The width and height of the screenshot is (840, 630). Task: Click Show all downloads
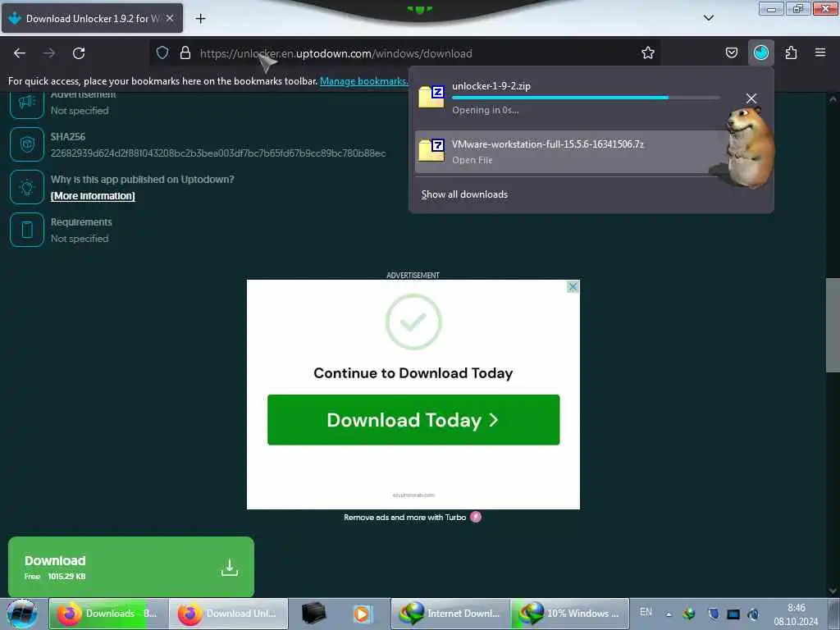pyautogui.click(x=464, y=194)
